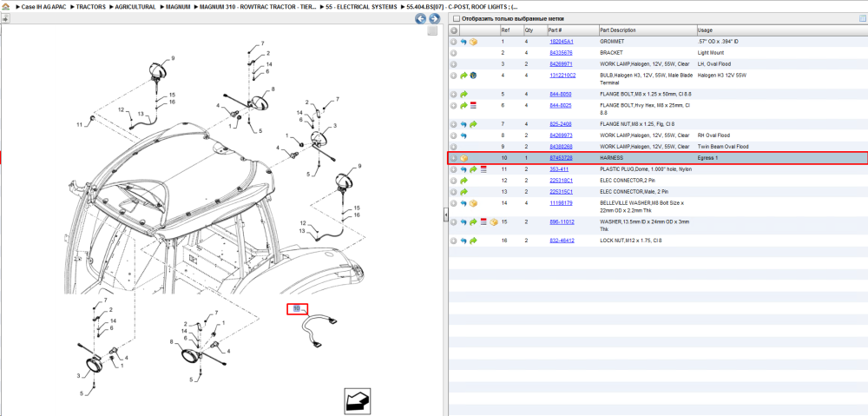Sort by the Usage column header

pyautogui.click(x=781, y=30)
